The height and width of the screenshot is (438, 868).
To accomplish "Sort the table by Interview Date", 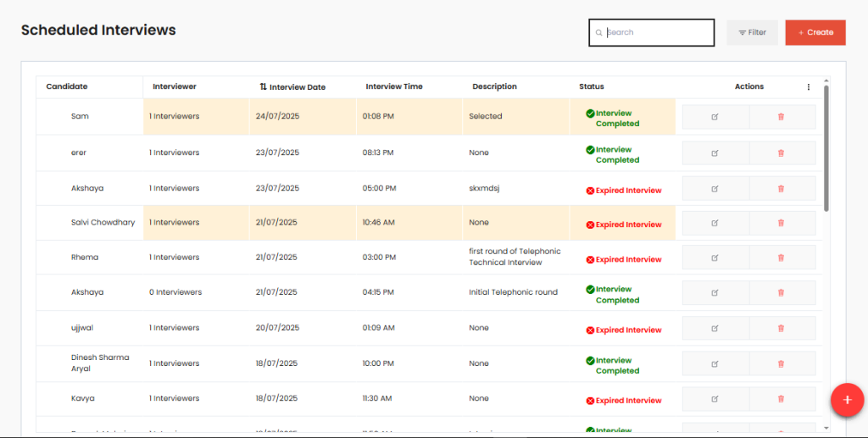I will [292, 86].
